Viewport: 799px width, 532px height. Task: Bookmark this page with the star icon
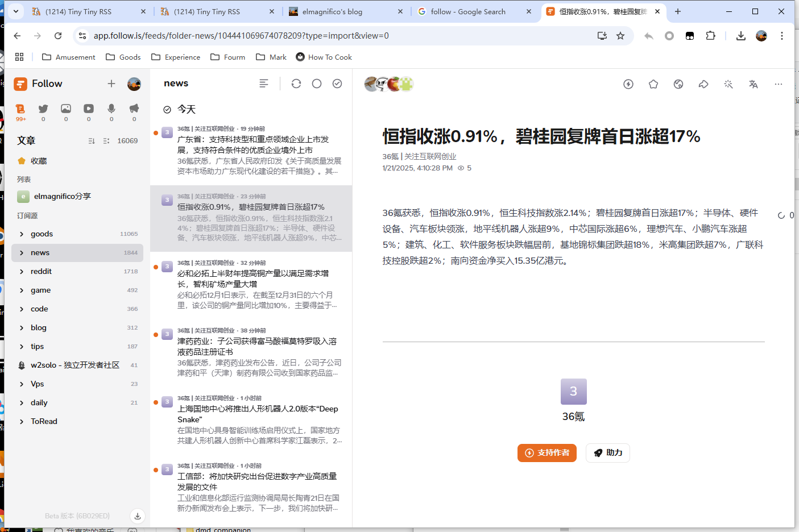pos(620,36)
